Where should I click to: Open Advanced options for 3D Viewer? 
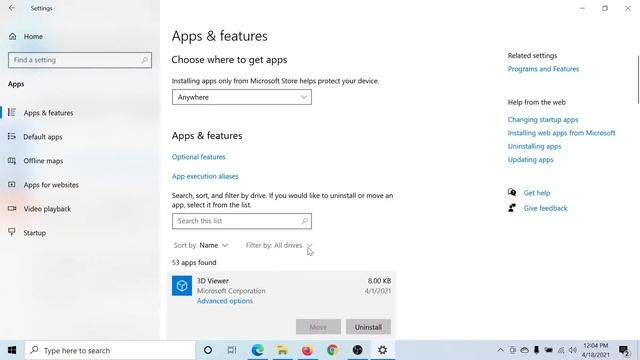point(224,301)
